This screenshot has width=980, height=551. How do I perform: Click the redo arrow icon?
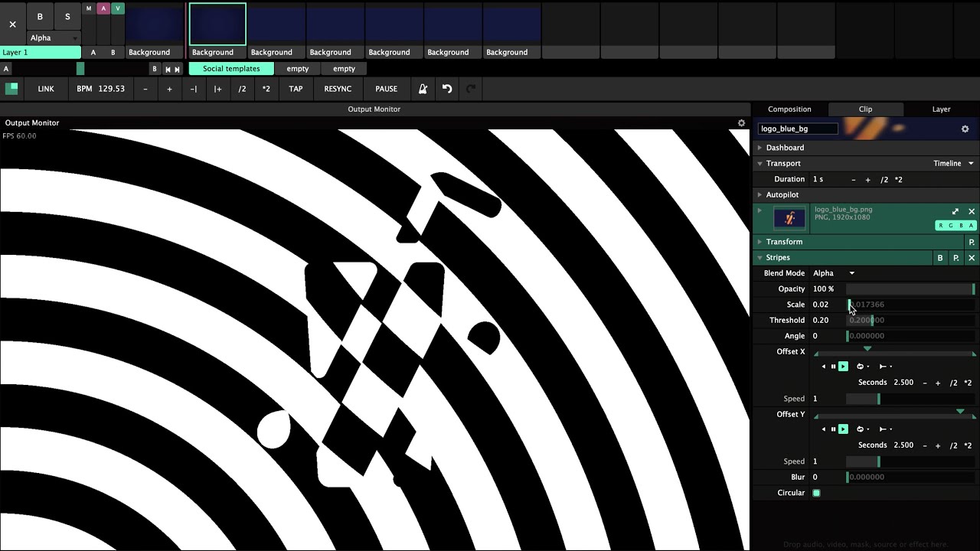coord(471,89)
